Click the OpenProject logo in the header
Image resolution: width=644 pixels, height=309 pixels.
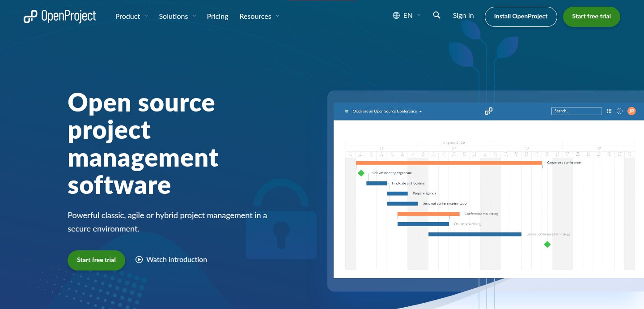click(60, 16)
